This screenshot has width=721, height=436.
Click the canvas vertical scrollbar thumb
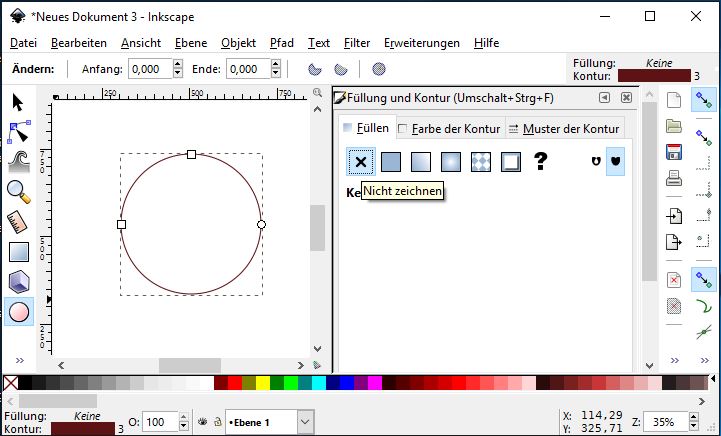pos(317,228)
